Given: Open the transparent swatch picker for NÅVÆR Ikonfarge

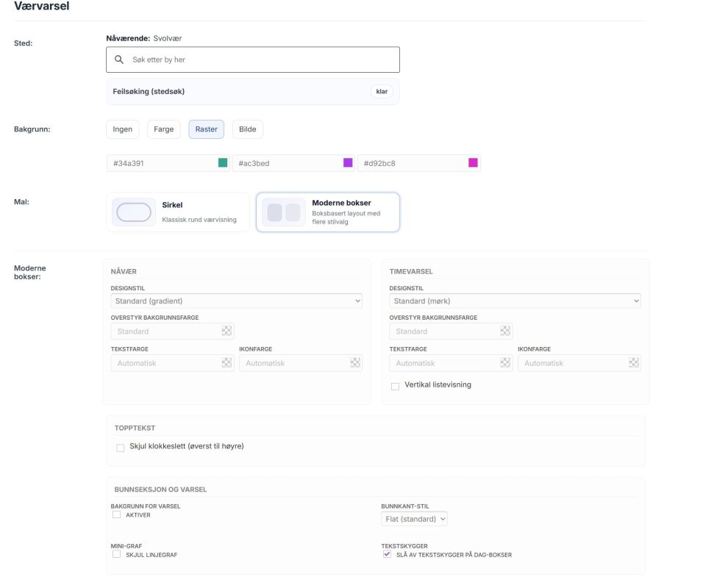Looking at the screenshot, I should pyautogui.click(x=355, y=363).
